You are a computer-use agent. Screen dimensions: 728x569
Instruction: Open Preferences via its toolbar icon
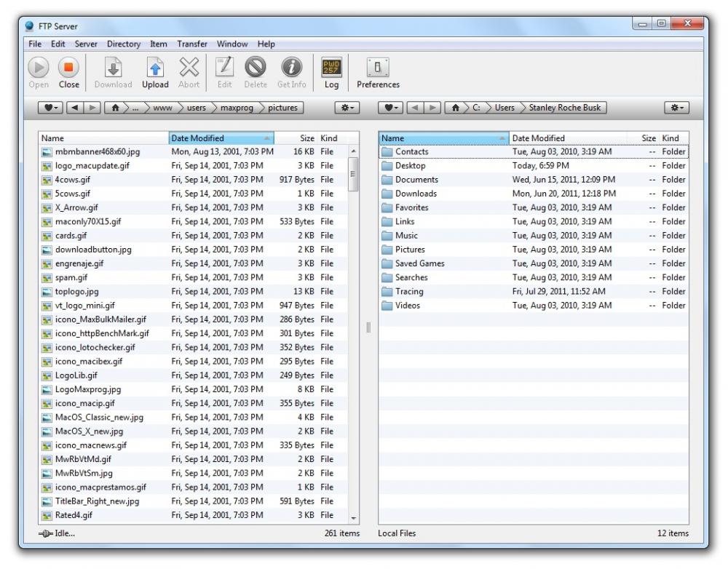tap(378, 71)
